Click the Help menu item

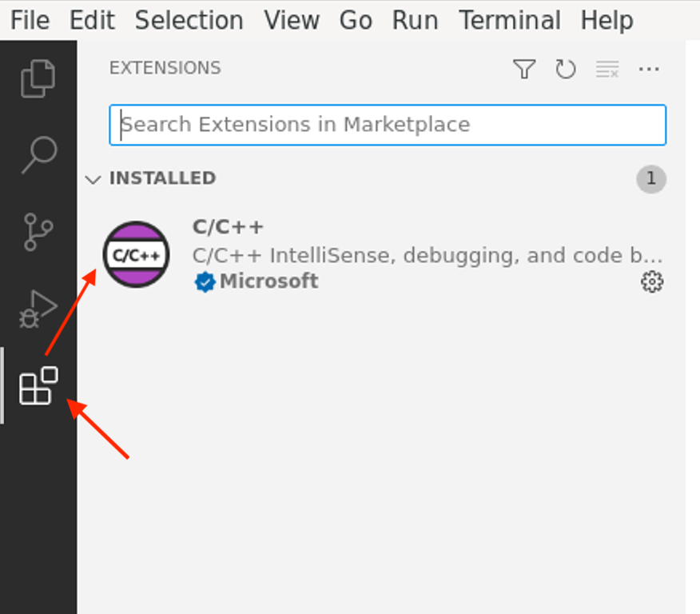(x=607, y=20)
